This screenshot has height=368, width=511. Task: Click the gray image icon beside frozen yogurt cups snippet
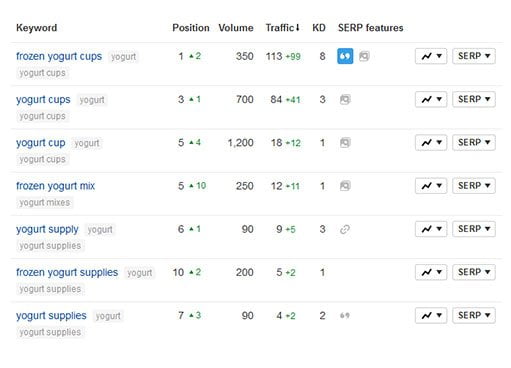coord(364,56)
